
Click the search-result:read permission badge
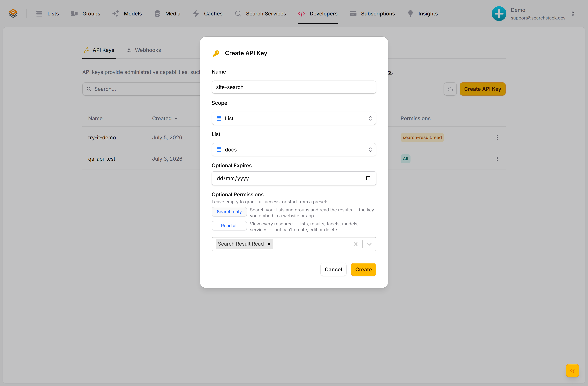tap(422, 137)
